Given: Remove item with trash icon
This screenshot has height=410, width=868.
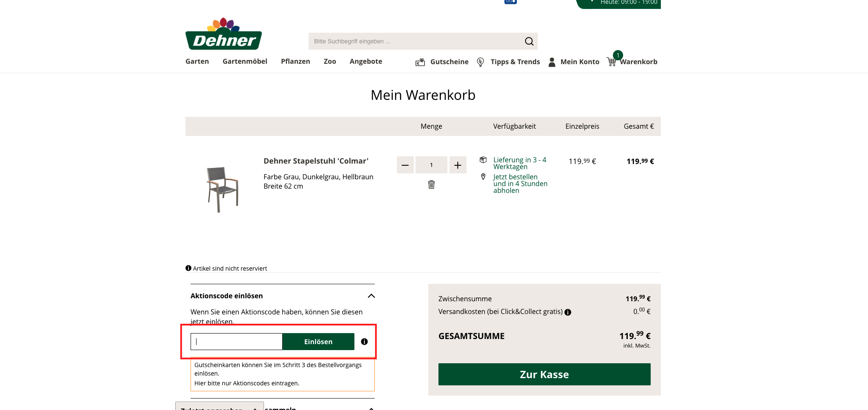Looking at the screenshot, I should click(x=431, y=184).
